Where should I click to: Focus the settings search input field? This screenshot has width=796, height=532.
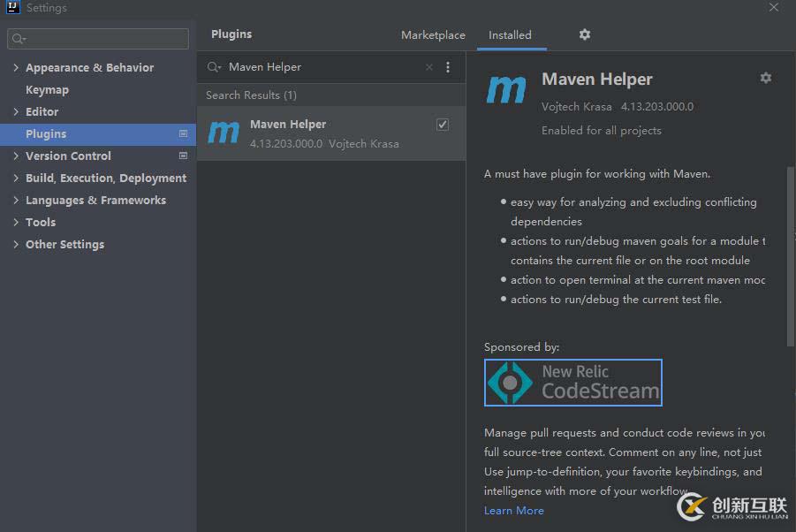98,39
